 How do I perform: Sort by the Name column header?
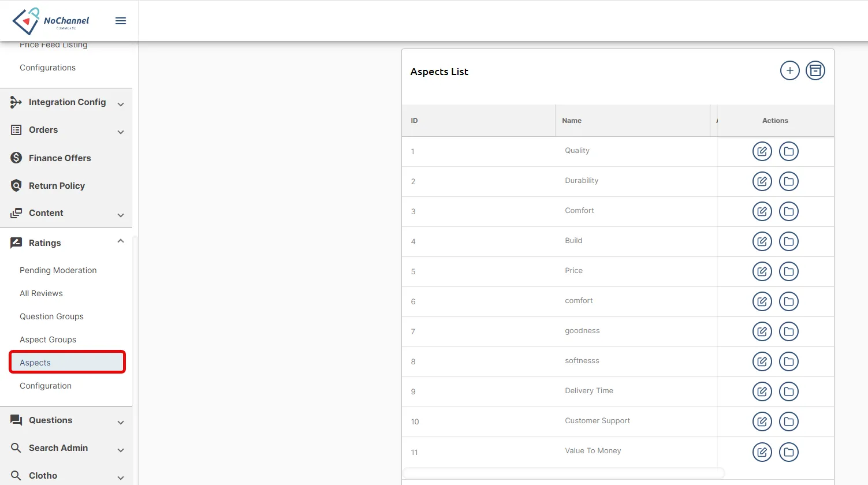click(x=633, y=121)
